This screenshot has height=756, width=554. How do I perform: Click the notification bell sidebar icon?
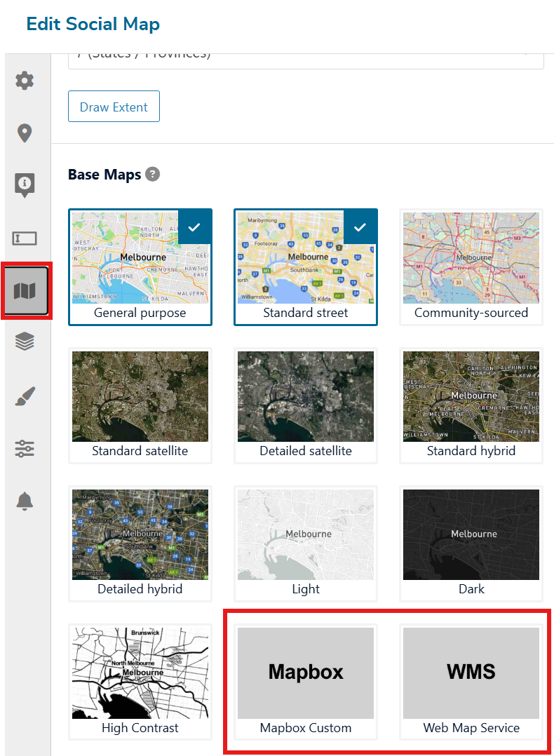point(25,501)
